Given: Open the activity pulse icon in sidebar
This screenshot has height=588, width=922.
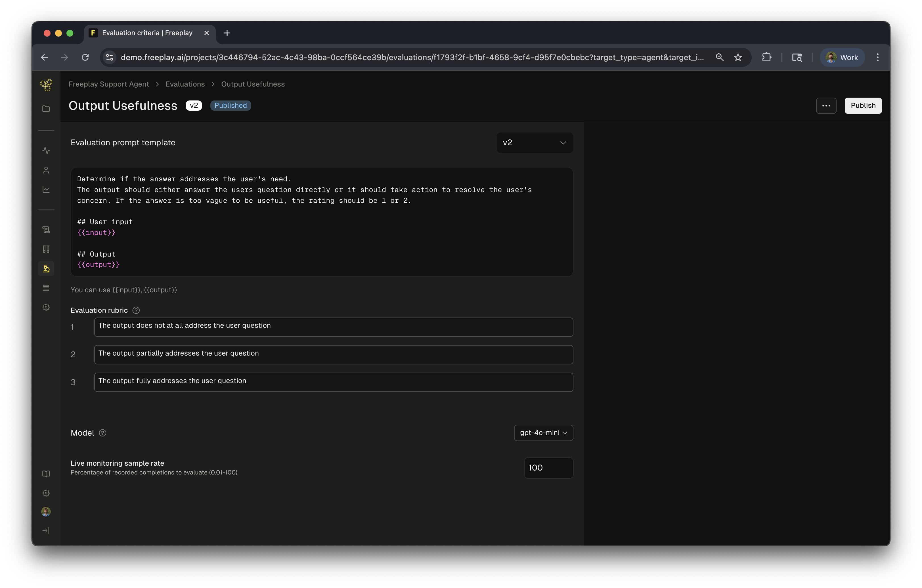Looking at the screenshot, I should click(46, 150).
